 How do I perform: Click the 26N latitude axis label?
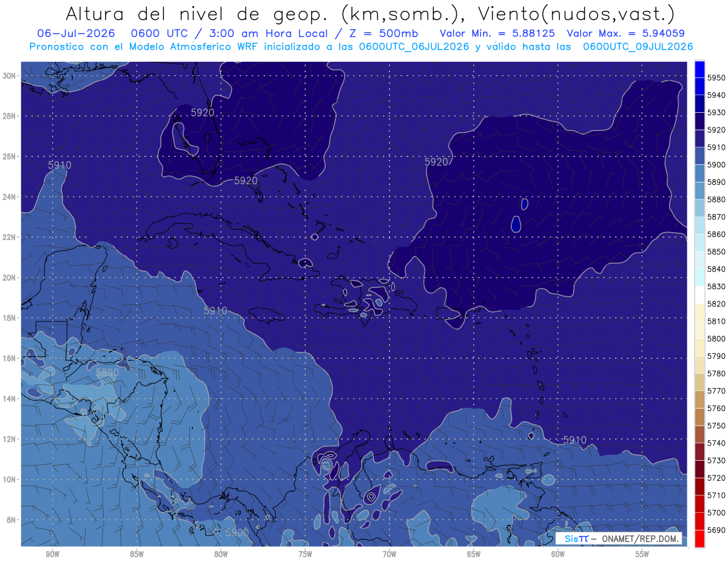[10, 156]
